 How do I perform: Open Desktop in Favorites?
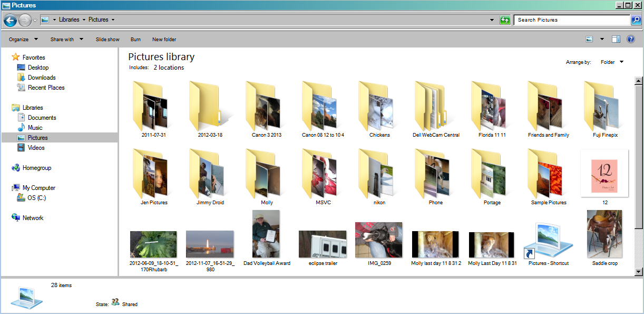[x=38, y=68]
